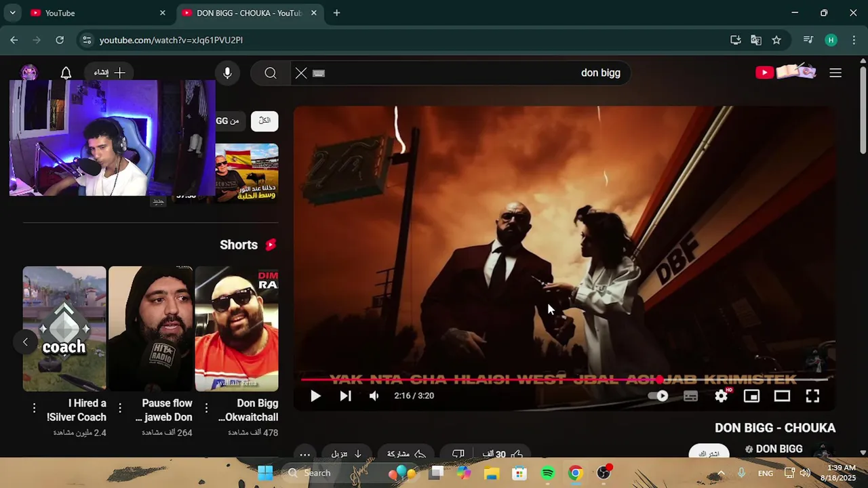Toggle the autoplay switch in player
This screenshot has width=868, height=488.
(658, 396)
